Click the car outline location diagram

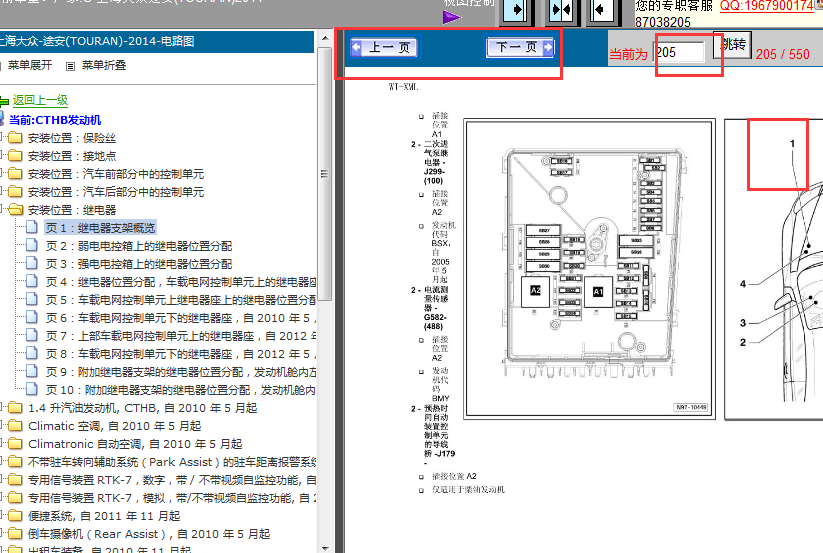tap(774, 269)
